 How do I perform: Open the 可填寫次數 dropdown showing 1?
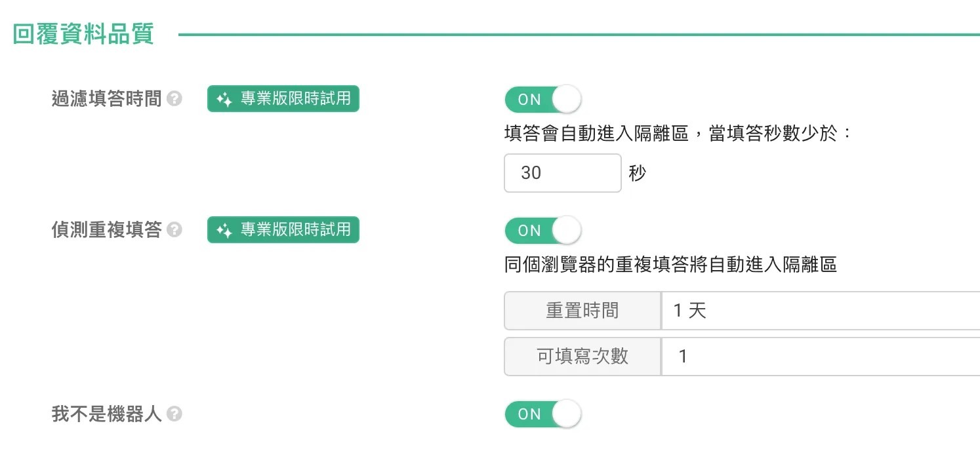click(x=821, y=357)
